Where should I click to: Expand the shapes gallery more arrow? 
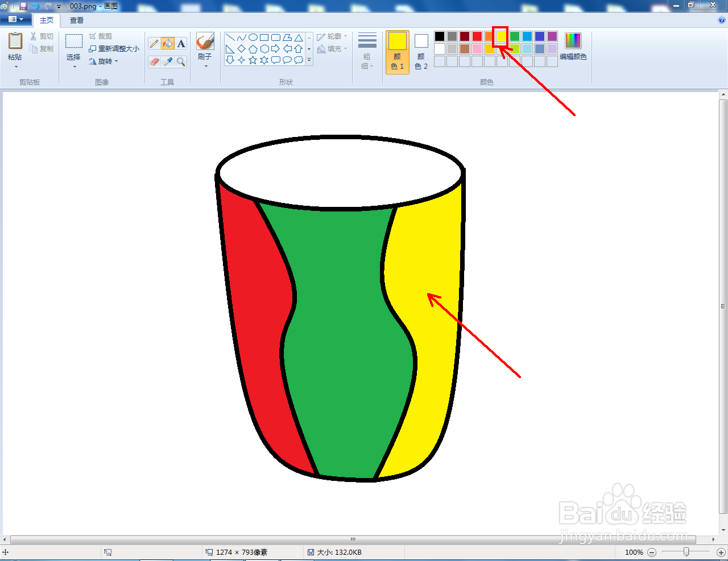[309, 60]
